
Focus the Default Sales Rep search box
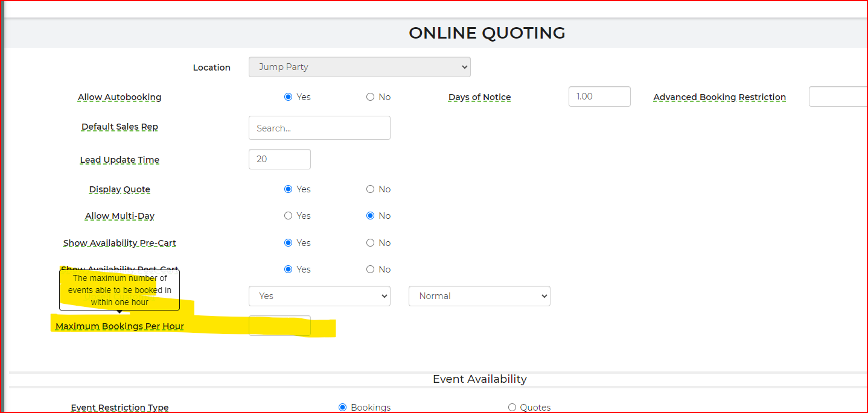click(319, 128)
